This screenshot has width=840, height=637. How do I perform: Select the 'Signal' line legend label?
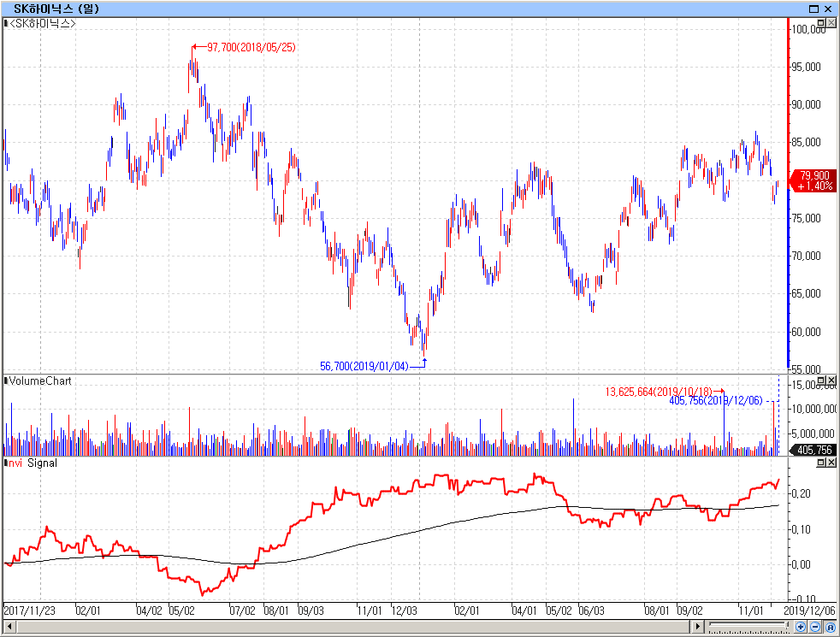click(x=42, y=463)
